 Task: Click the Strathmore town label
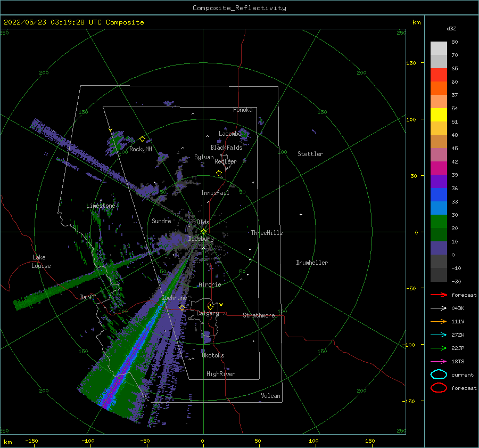(x=259, y=315)
